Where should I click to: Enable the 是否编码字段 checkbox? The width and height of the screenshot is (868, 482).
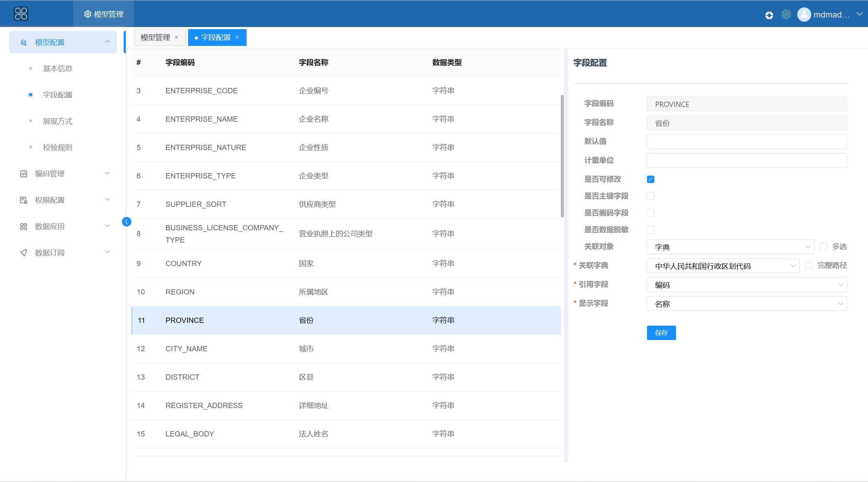pyautogui.click(x=650, y=213)
